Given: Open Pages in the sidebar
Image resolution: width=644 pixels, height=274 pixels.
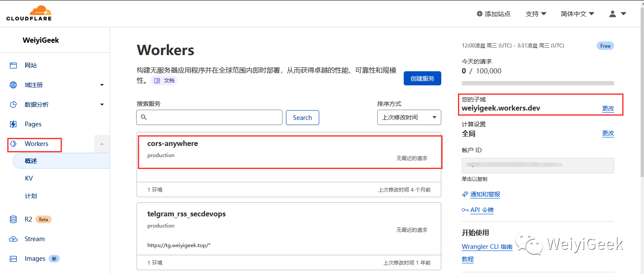Looking at the screenshot, I should (x=33, y=124).
